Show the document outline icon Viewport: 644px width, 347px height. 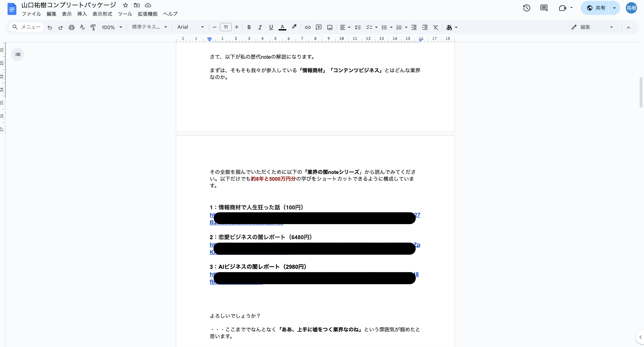18,54
